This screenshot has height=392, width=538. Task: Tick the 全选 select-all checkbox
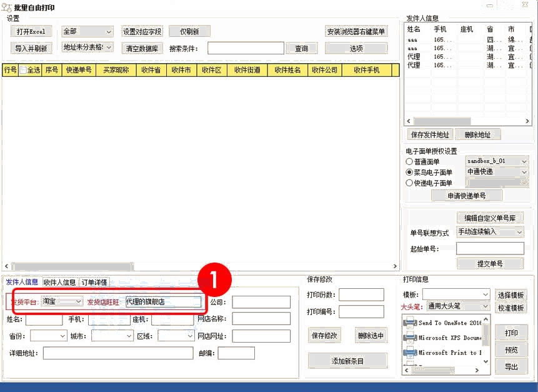click(x=23, y=71)
